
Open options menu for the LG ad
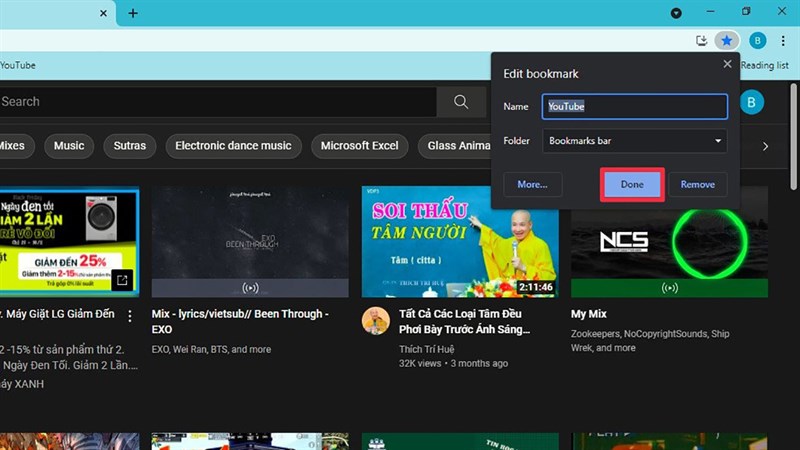click(x=129, y=316)
